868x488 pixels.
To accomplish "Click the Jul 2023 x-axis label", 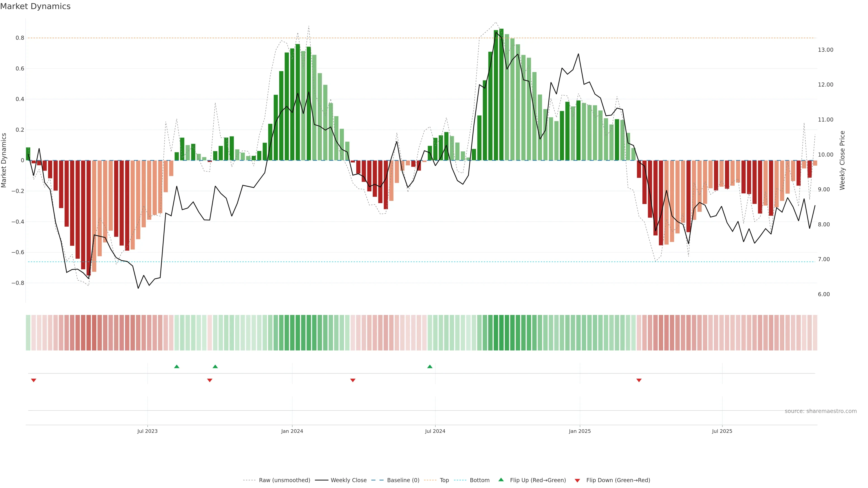I will 147,431.
